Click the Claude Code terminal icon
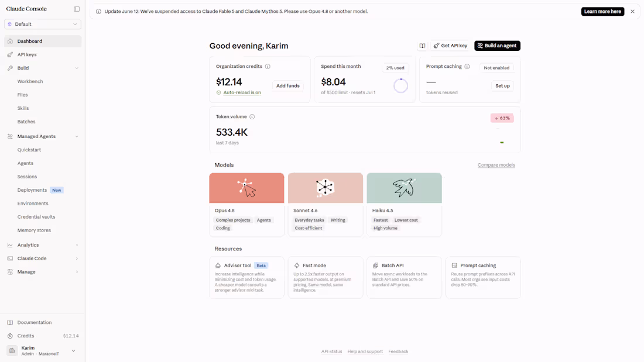The image size is (644, 362). coord(11,258)
